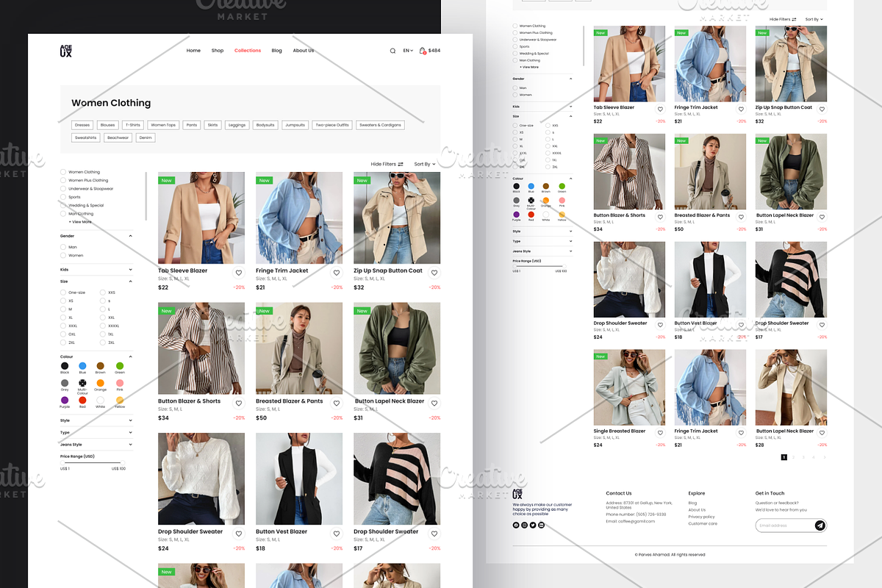This screenshot has width=882, height=588.
Task: Tick the One-size option on left page
Action: tap(63, 293)
